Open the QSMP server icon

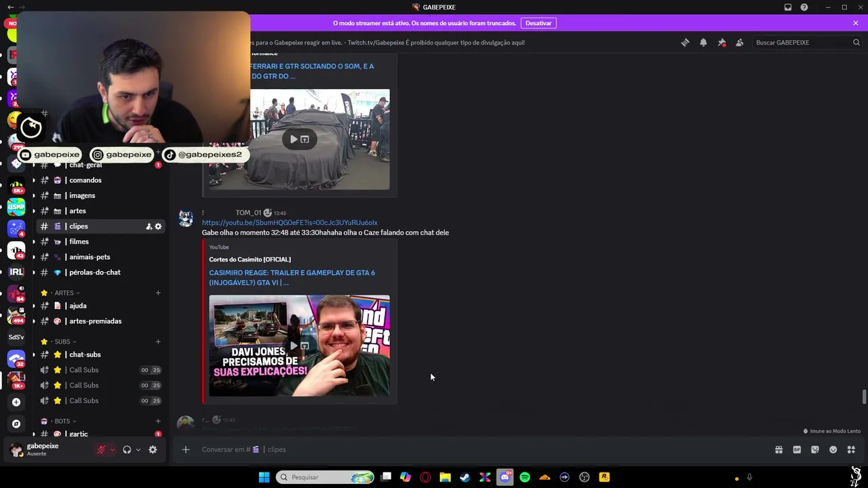(16, 207)
